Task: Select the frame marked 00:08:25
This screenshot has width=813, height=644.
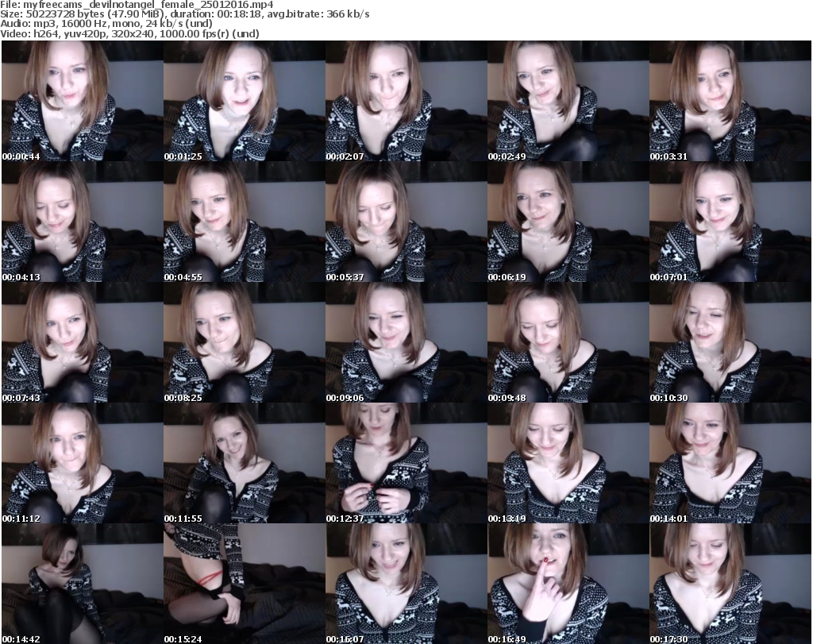Action: (x=245, y=343)
